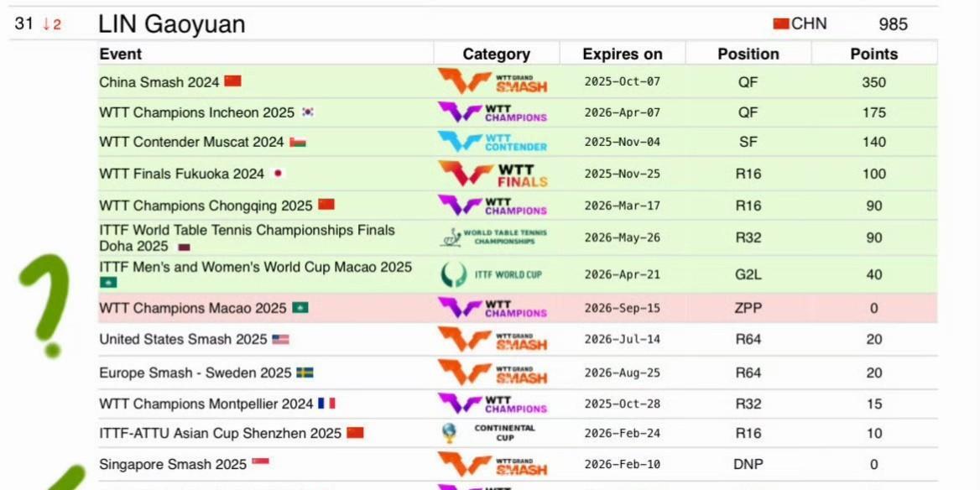
Task: Open the United States Smash 2025 event
Action: (183, 339)
